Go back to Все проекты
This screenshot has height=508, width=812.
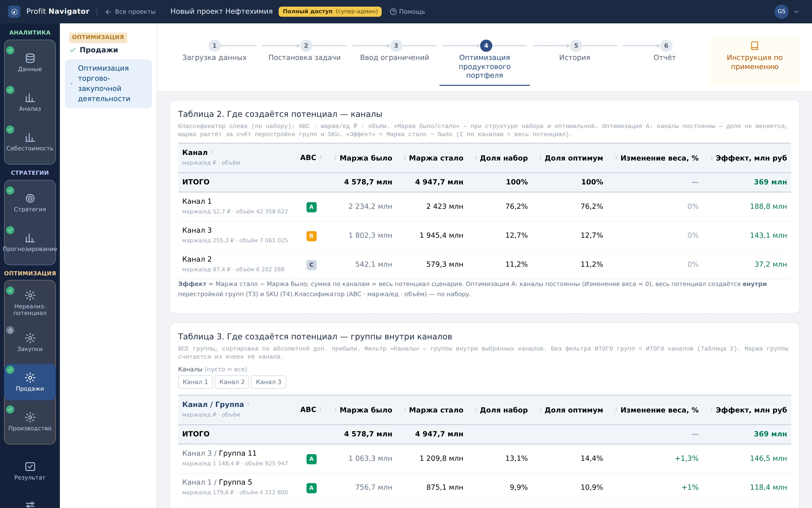click(x=130, y=12)
